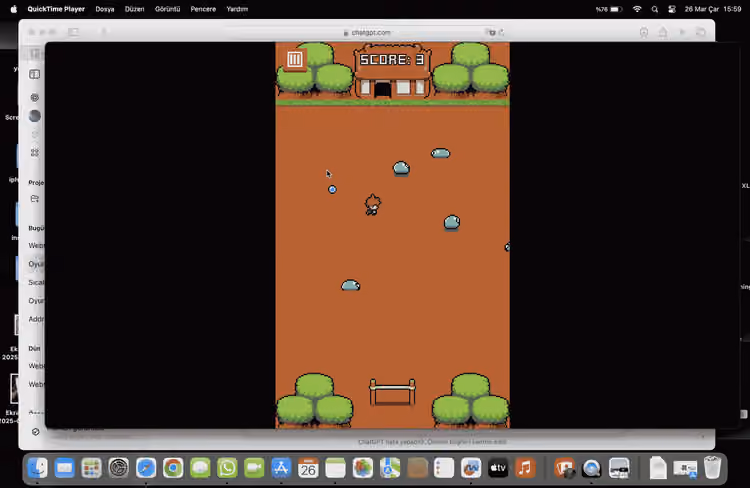Viewport: 750px width, 488px height.
Task: Click the new project folder icon in the sidebar
Action: 34,199
